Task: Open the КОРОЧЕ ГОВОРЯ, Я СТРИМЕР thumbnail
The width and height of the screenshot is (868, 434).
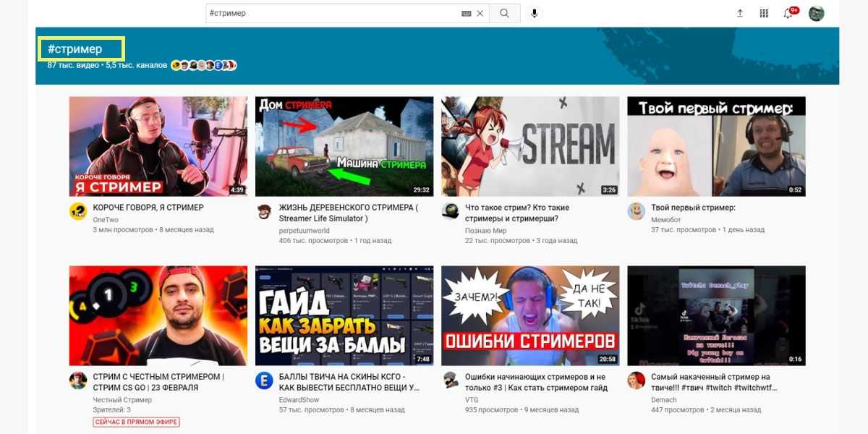Action: (x=158, y=146)
